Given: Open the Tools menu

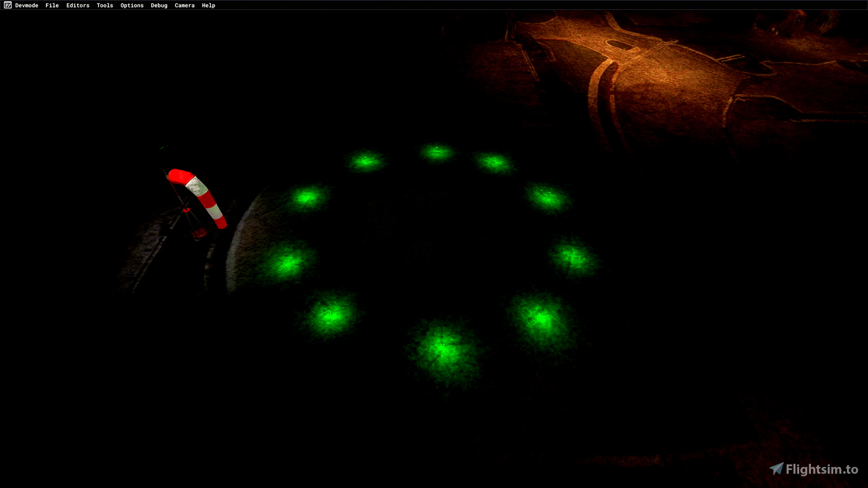Looking at the screenshot, I should 105,5.
